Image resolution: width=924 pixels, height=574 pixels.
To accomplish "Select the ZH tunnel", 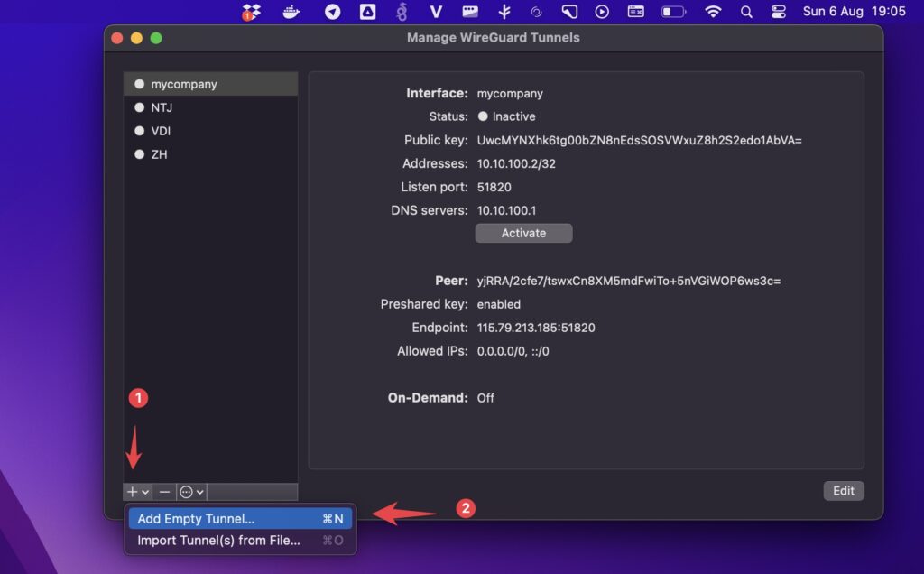I will [210, 154].
